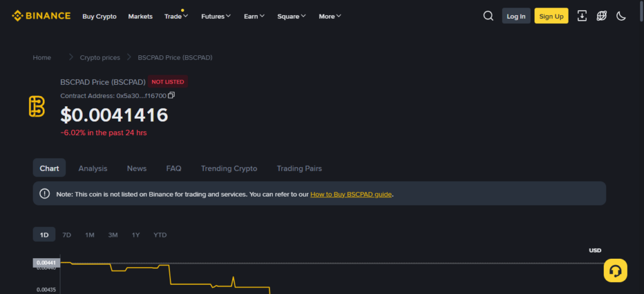
Task: Click the Sign Up button
Action: pos(551,16)
